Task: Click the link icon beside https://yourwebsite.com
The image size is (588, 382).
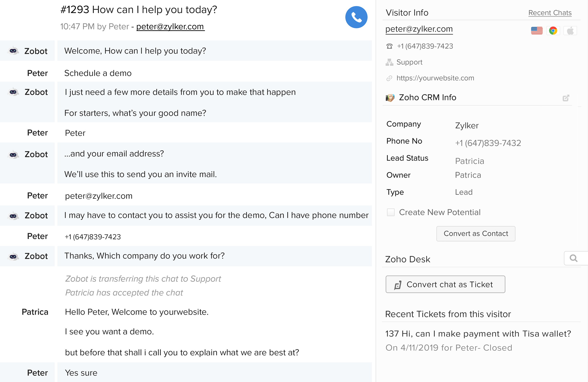Action: (389, 78)
